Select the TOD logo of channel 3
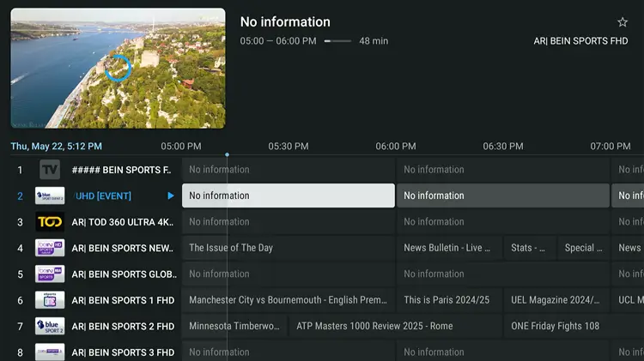The image size is (644, 361). (x=50, y=222)
